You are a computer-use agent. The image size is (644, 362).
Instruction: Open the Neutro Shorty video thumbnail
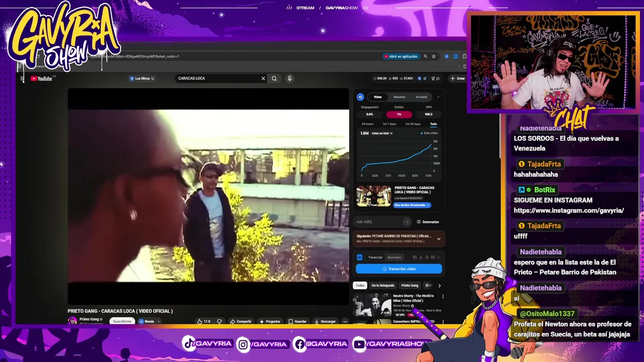click(x=372, y=305)
